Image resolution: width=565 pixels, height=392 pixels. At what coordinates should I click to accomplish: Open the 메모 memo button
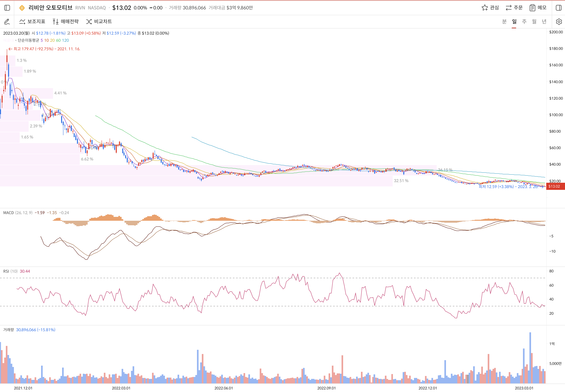538,8
